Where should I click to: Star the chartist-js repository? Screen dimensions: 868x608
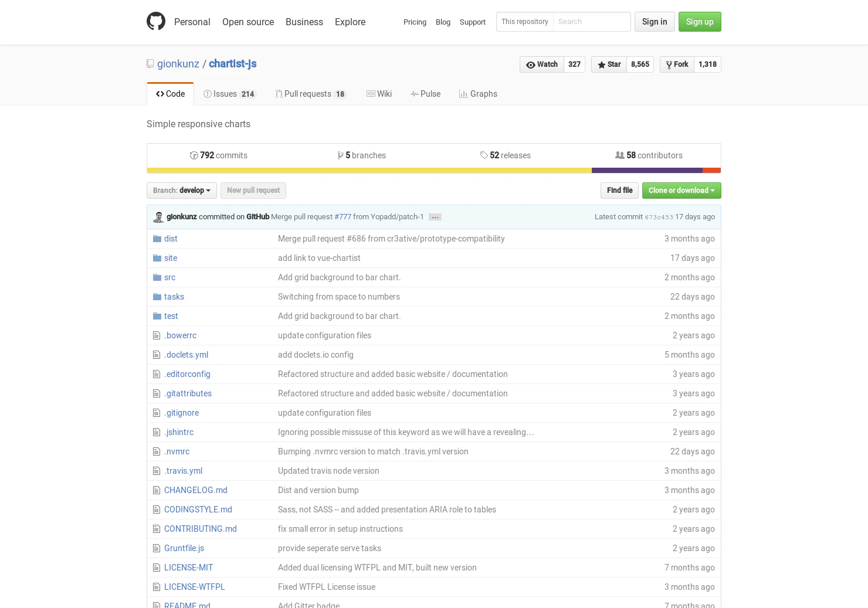pyautogui.click(x=609, y=64)
